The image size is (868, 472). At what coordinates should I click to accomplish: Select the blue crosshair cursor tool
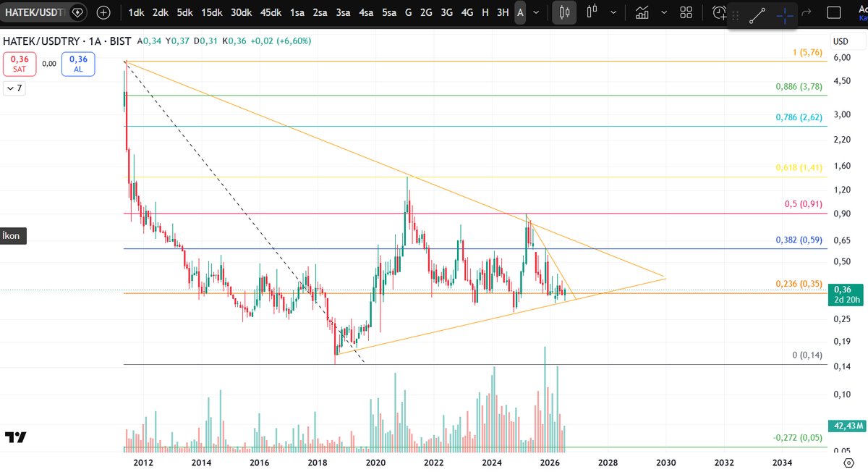click(x=785, y=15)
